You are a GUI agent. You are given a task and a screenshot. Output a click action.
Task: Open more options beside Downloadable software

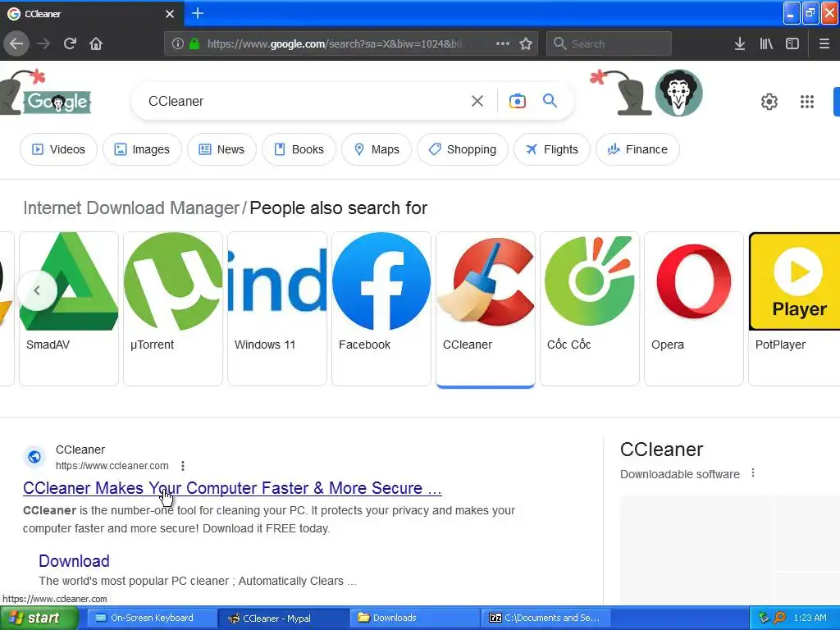(753, 473)
